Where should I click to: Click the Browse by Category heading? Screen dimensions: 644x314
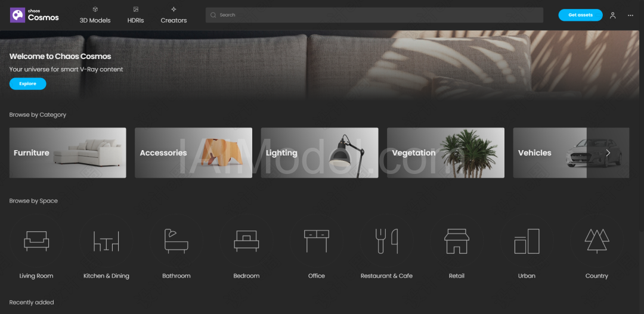pyautogui.click(x=38, y=115)
